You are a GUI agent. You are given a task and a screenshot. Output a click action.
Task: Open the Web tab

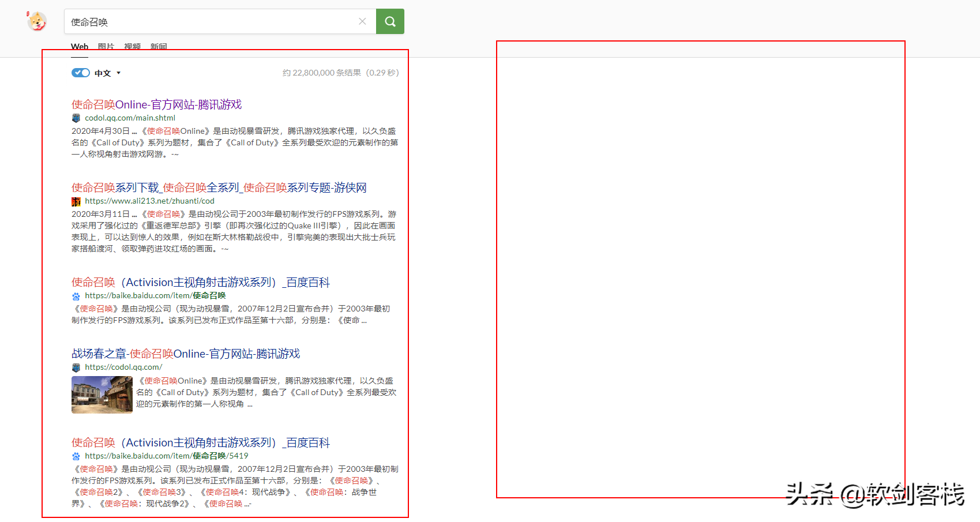pyautogui.click(x=80, y=47)
